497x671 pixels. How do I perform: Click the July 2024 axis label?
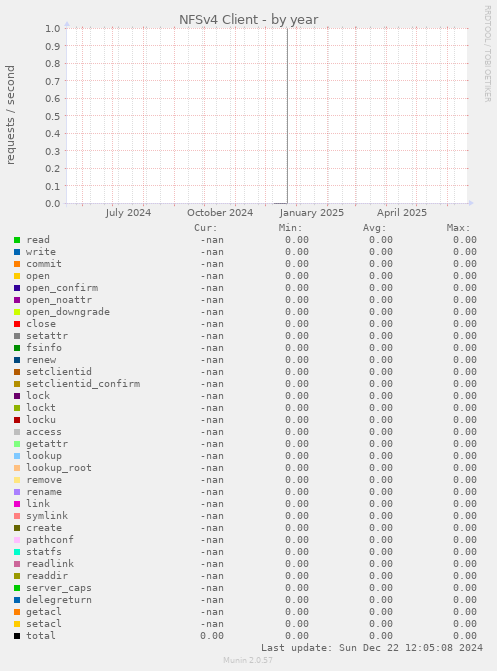pyautogui.click(x=128, y=213)
